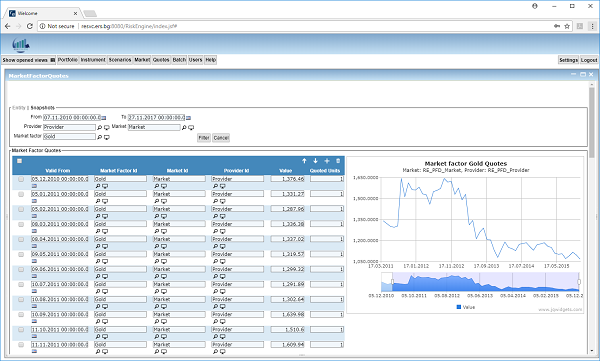The width and height of the screenshot is (600, 361).
Task: Click the Filter button
Action: [204, 138]
